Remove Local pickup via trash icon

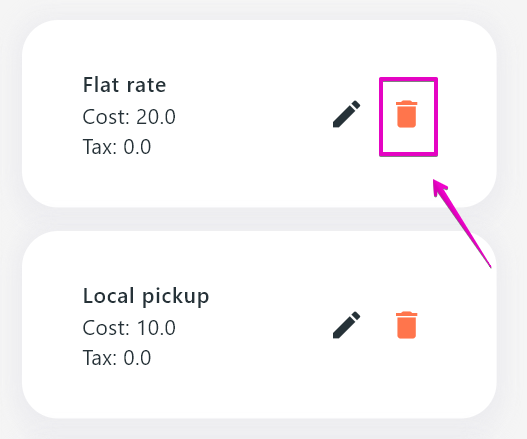[x=407, y=325]
